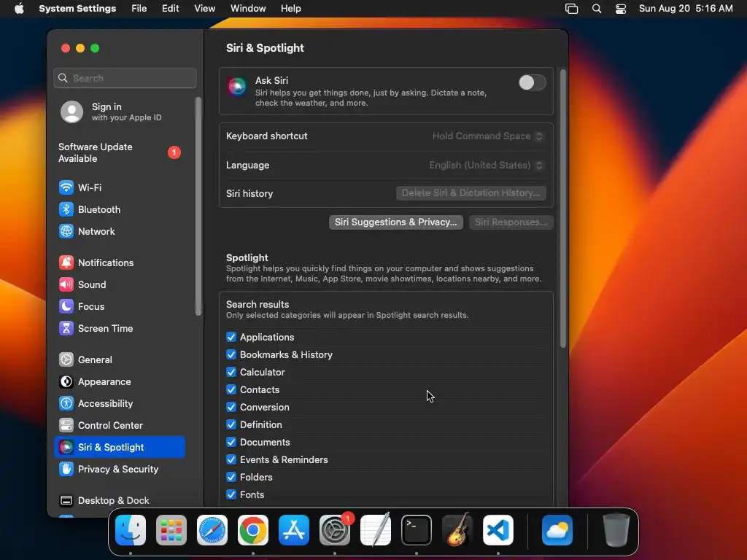Toggle the Contacts checkbox
Viewport: 747px width, 560px height.
click(x=231, y=389)
